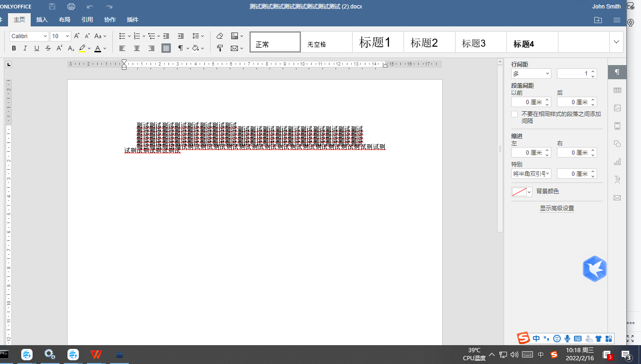Viewport: 641px width, 364px height.
Task: Switch to the 引用 tab
Action: coord(87,20)
